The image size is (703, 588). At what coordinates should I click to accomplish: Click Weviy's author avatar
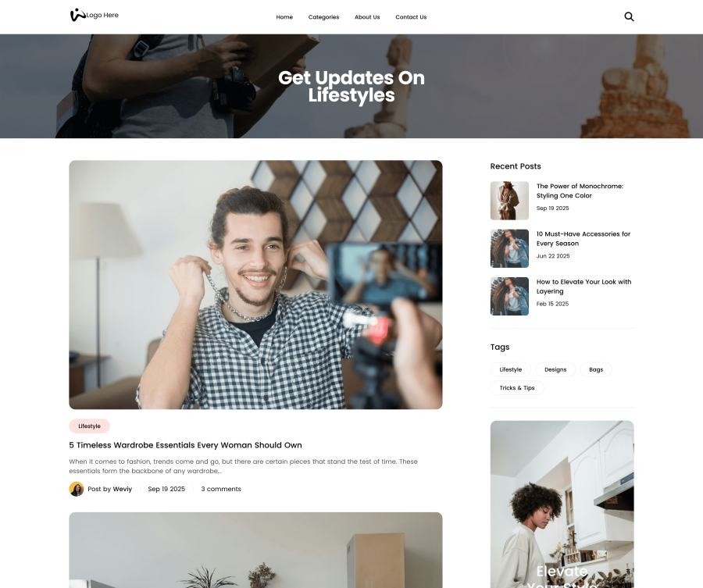(77, 489)
